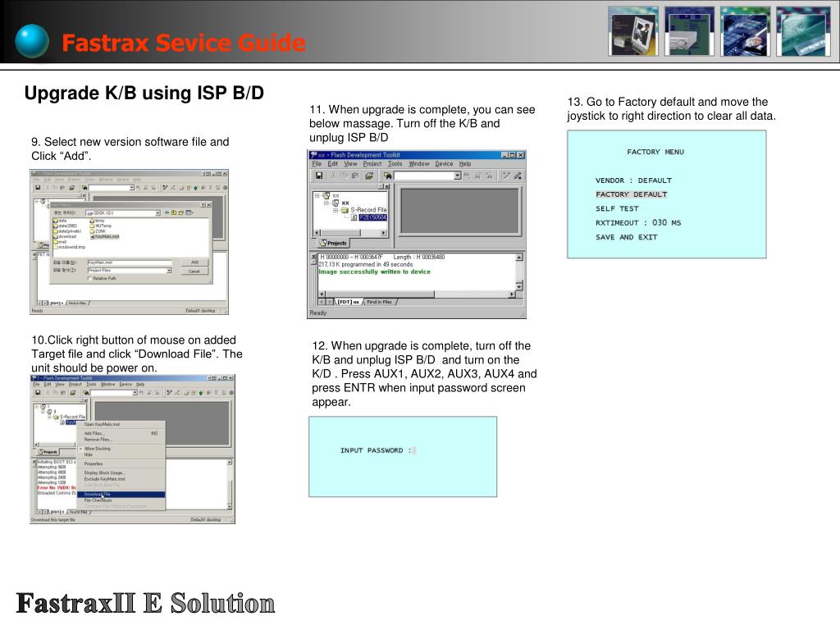Select SELF TEST in the factory menu
Viewport: 840px width, 630px height.
pos(617,208)
